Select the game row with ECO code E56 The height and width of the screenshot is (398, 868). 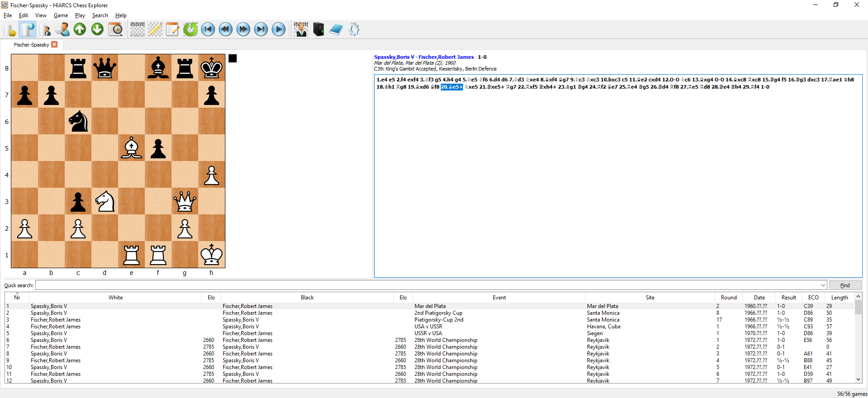pos(430,340)
